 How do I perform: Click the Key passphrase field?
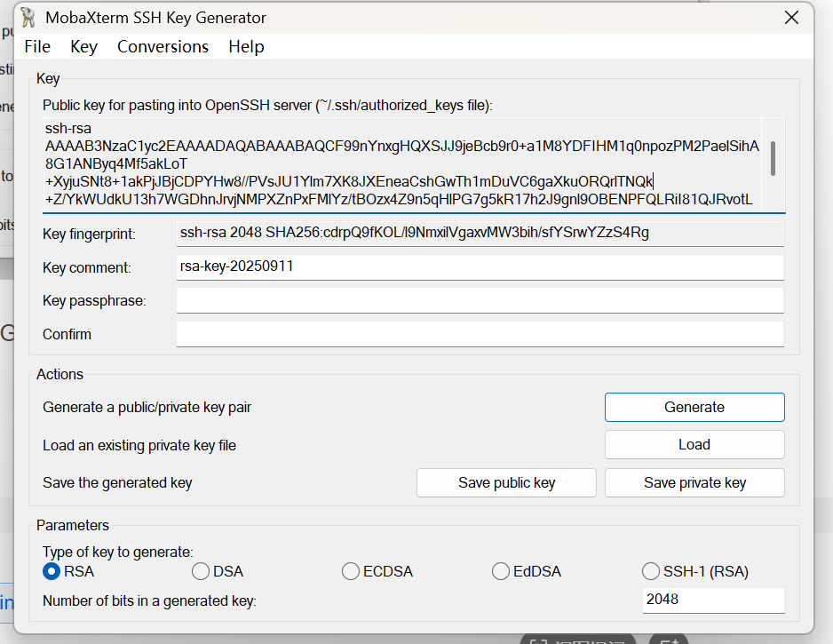click(480, 300)
